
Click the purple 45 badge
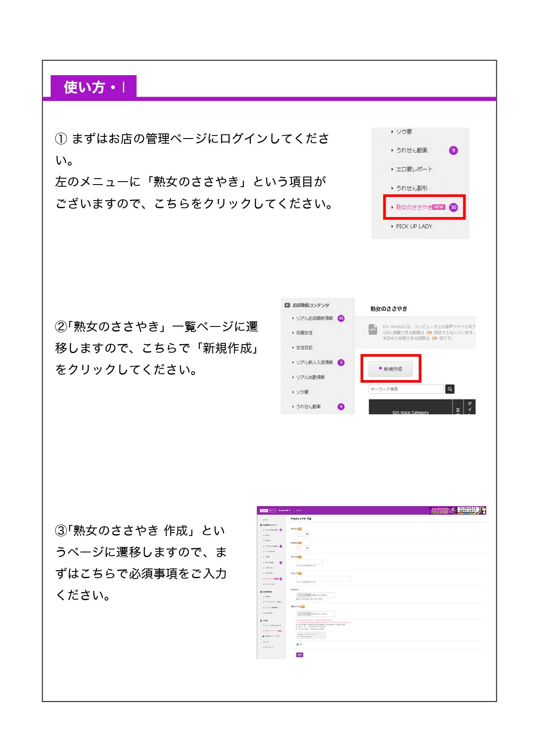tap(341, 318)
